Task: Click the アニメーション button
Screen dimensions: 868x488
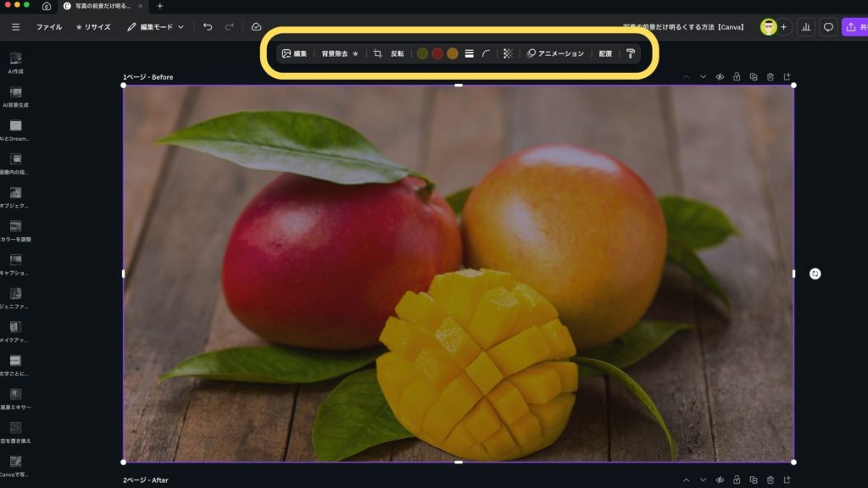Action: 555,53
